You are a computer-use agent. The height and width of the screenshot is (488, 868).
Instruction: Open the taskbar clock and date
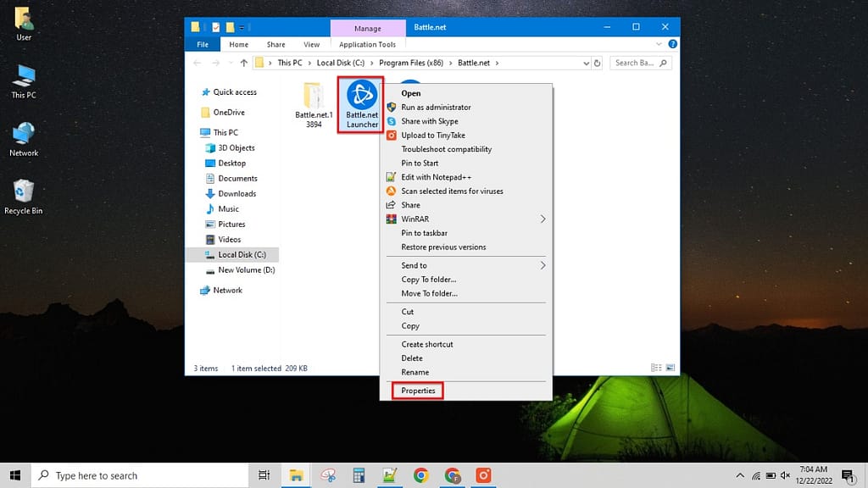pyautogui.click(x=814, y=475)
